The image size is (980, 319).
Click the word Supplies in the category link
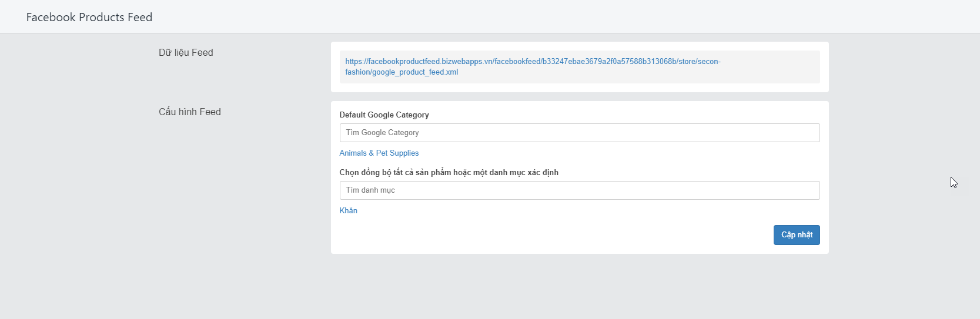click(404, 153)
